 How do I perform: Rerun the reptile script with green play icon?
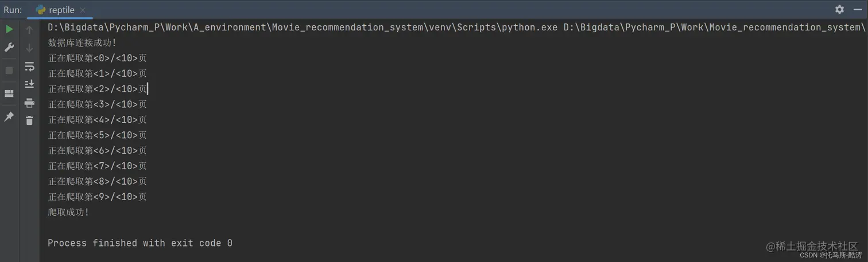pos(9,29)
